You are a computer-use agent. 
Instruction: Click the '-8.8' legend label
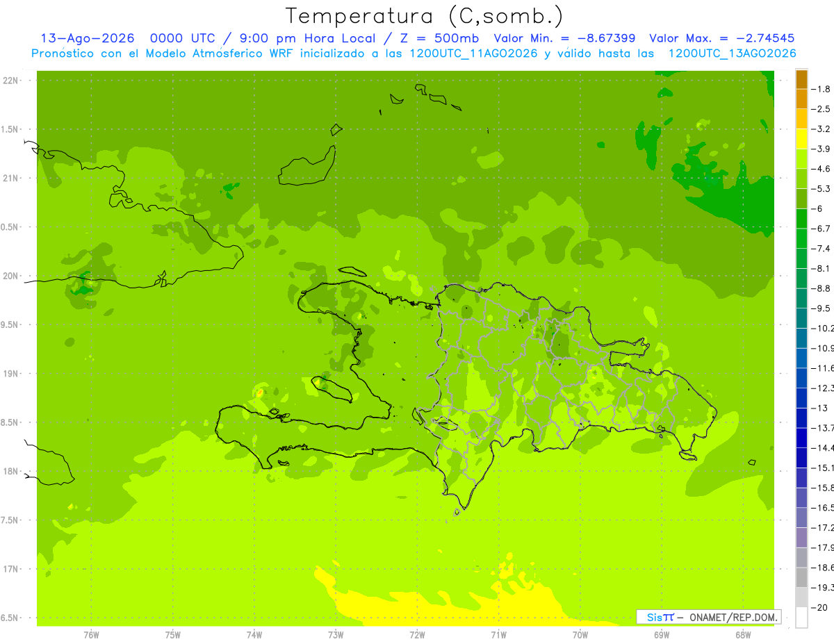point(821,288)
